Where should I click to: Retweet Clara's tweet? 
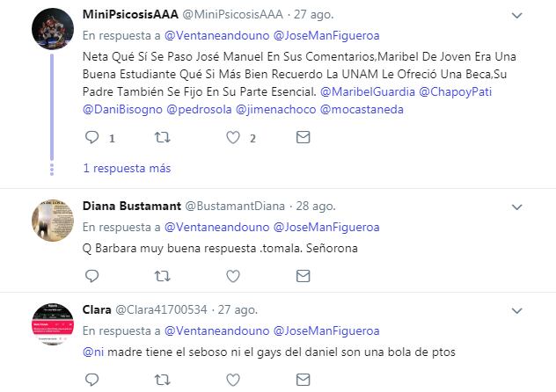coord(163,380)
